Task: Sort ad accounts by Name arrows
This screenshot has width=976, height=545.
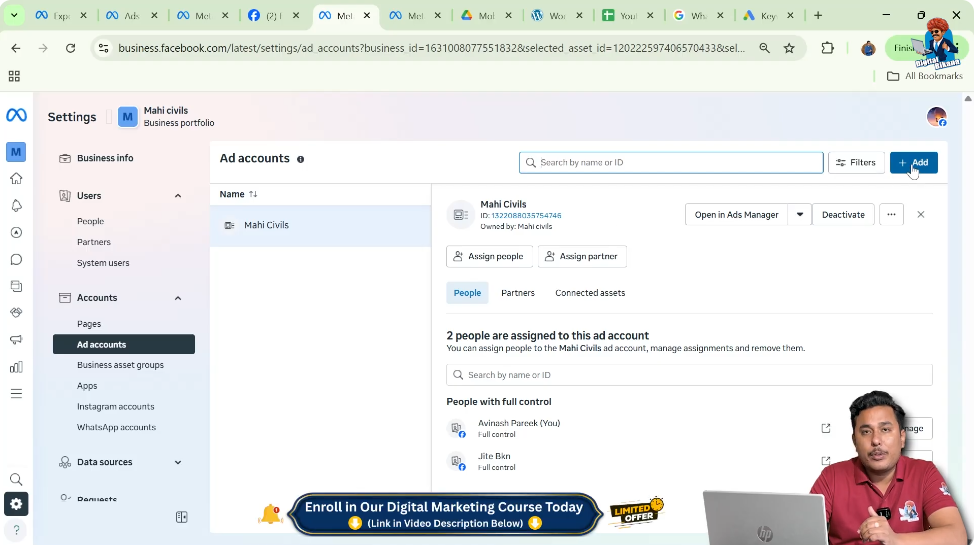Action: coord(253,194)
